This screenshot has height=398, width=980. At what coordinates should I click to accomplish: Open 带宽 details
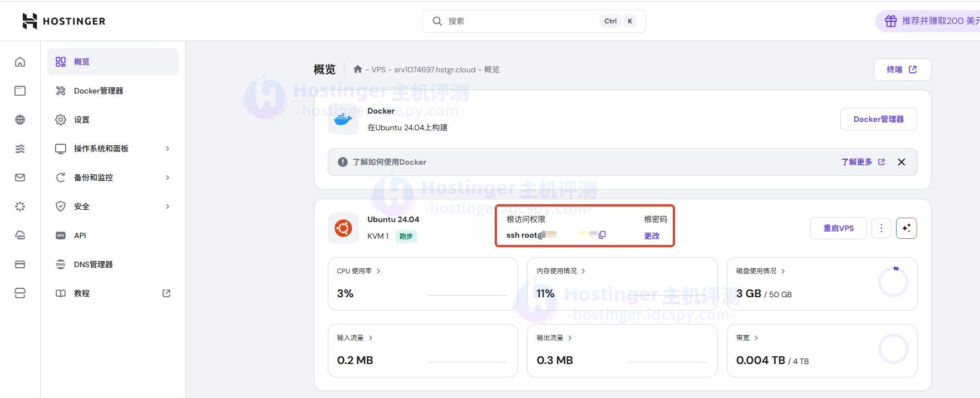[747, 338]
